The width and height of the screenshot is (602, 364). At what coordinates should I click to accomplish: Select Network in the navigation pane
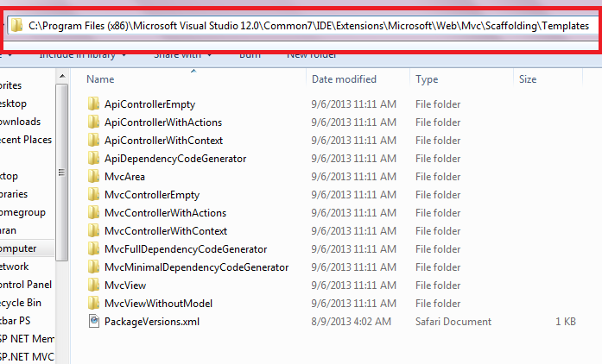[x=14, y=267]
